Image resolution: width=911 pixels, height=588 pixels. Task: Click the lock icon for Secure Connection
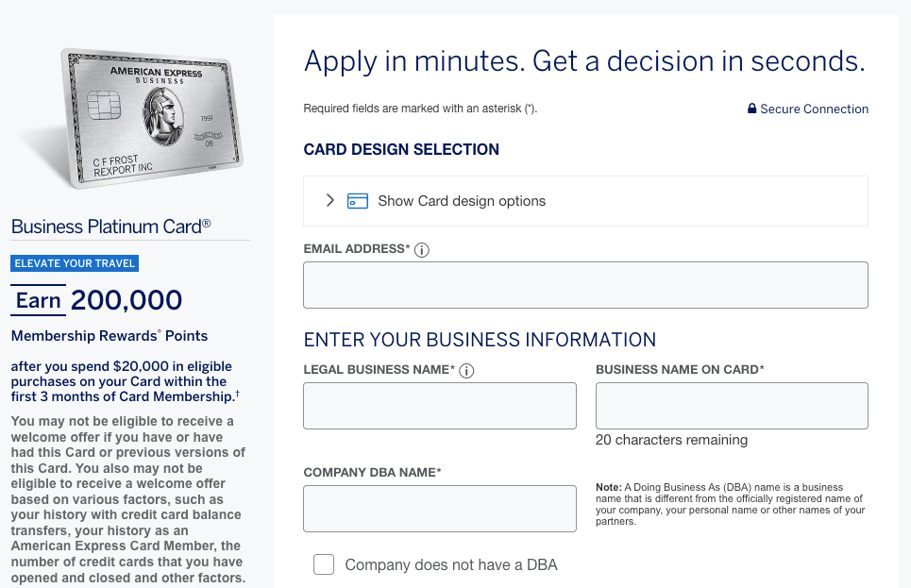pyautogui.click(x=752, y=109)
